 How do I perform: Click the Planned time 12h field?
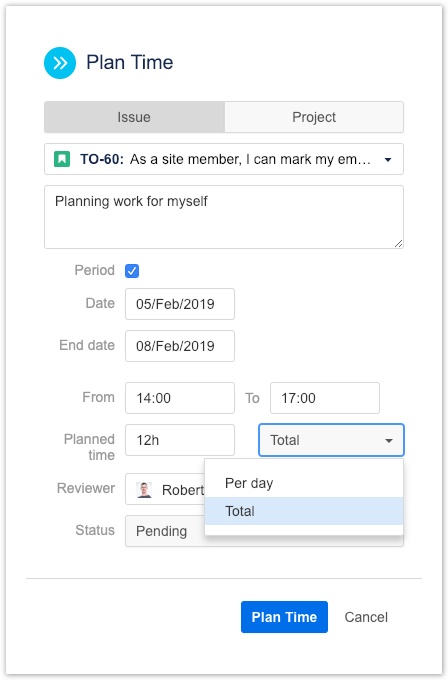coord(180,440)
